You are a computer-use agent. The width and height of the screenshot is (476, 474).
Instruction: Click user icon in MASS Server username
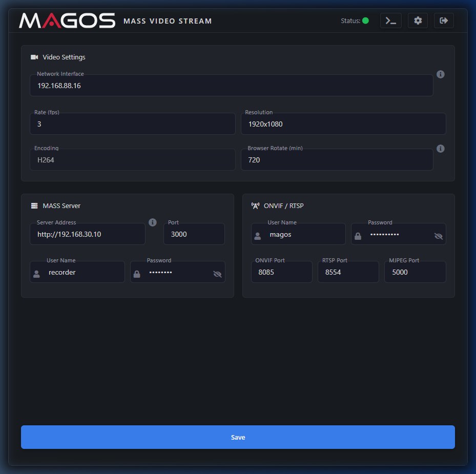click(37, 274)
